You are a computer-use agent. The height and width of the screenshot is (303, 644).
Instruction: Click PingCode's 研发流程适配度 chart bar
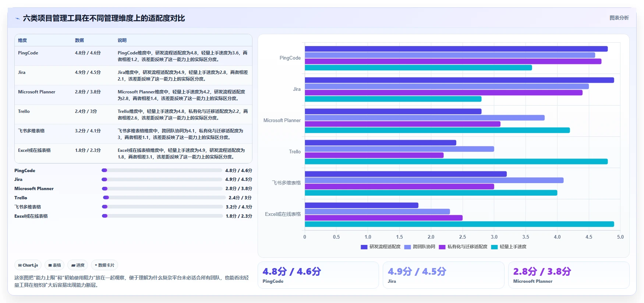click(456, 49)
